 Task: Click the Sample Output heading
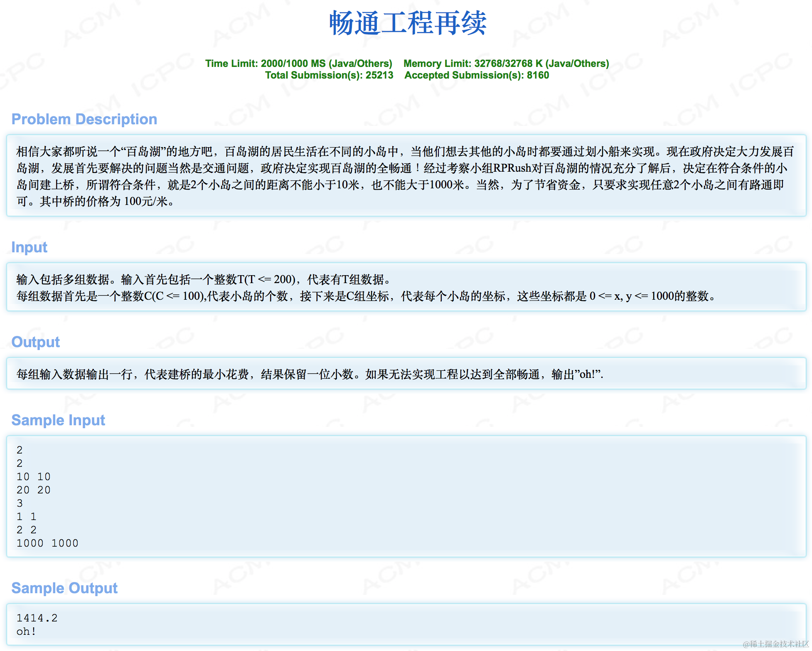click(x=64, y=588)
